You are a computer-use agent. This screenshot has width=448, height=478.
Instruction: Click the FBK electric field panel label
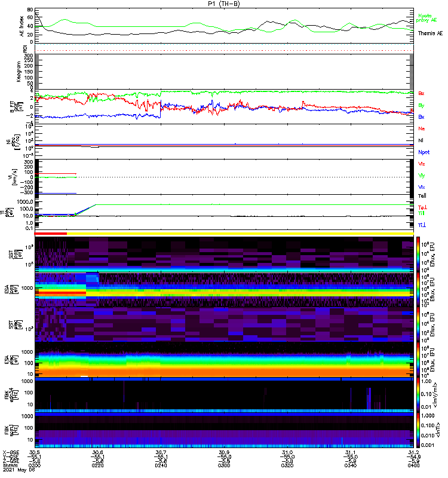click(x=13, y=395)
